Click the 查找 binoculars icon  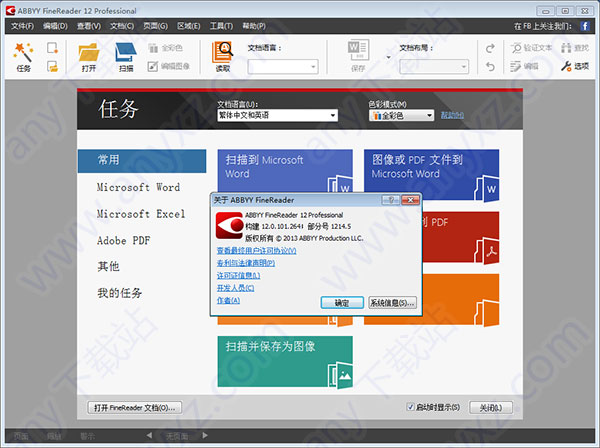click(x=575, y=48)
